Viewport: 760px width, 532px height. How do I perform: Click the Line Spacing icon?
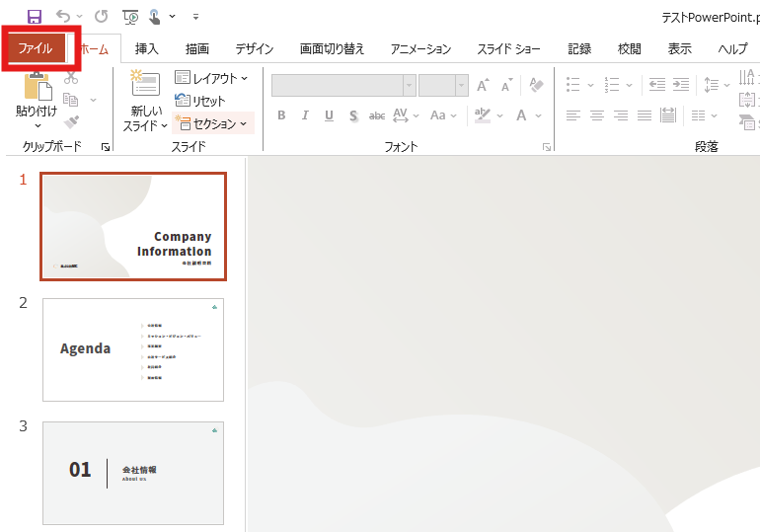point(712,85)
